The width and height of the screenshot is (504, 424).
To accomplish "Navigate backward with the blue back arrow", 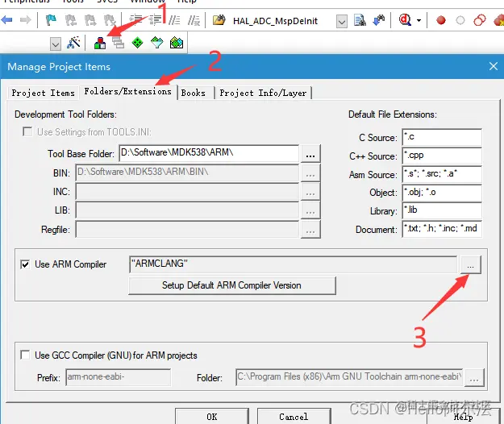I will tap(6, 20).
